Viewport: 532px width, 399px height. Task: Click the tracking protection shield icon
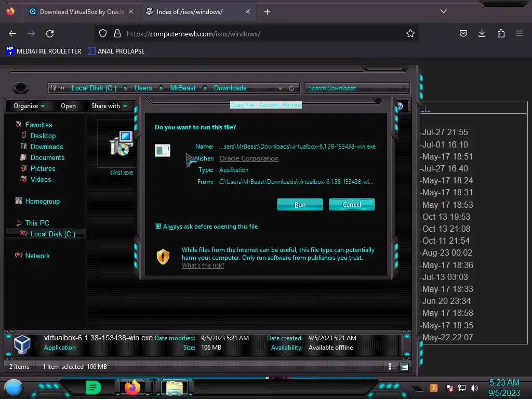click(103, 34)
